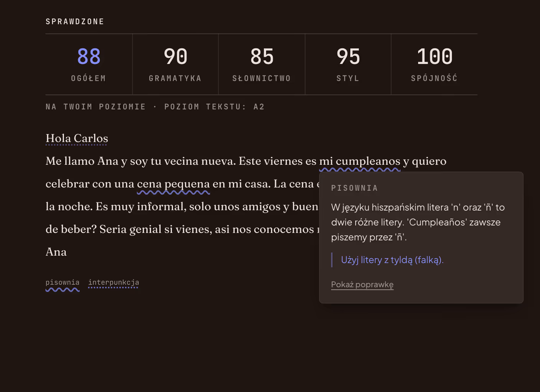Click the 'SPRAWDZONE' section heading
The image size is (540, 392).
75,21
